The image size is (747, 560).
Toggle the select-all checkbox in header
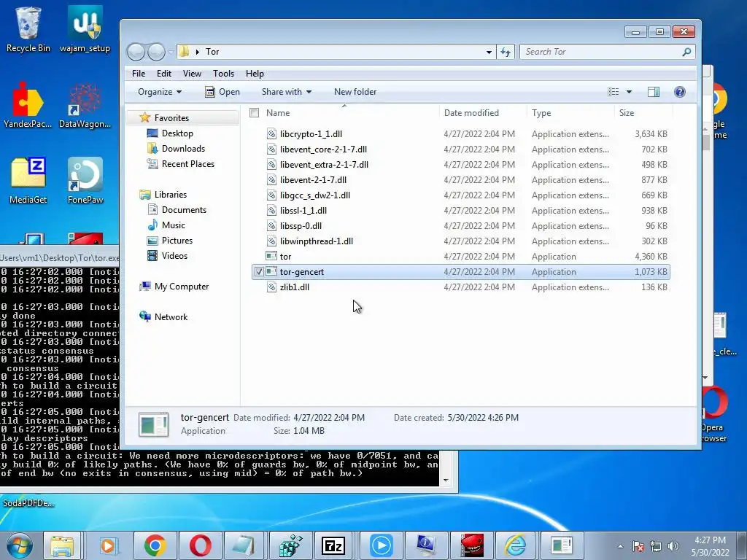click(255, 113)
